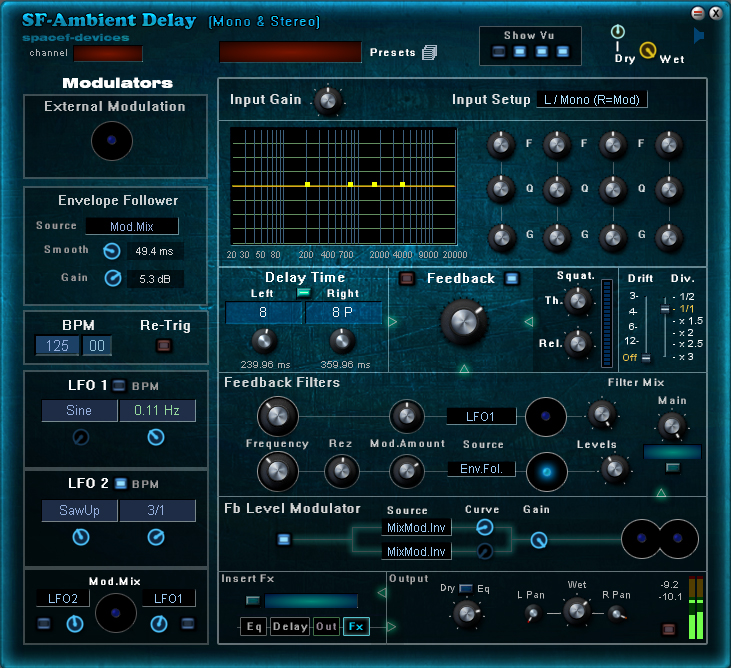
Task: Click the plugin power icon above Dry
Action: (x=618, y=32)
